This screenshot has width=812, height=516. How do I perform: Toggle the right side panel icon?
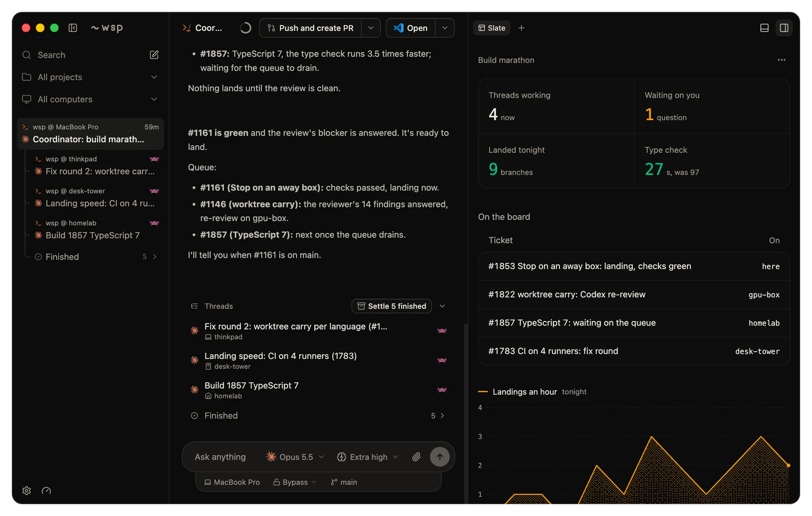click(784, 28)
